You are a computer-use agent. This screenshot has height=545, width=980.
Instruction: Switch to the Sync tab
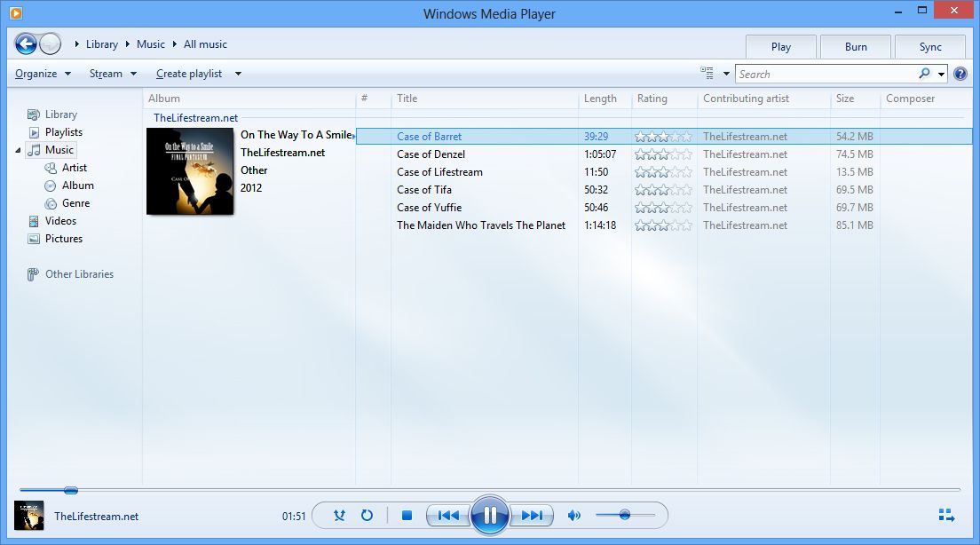929,46
